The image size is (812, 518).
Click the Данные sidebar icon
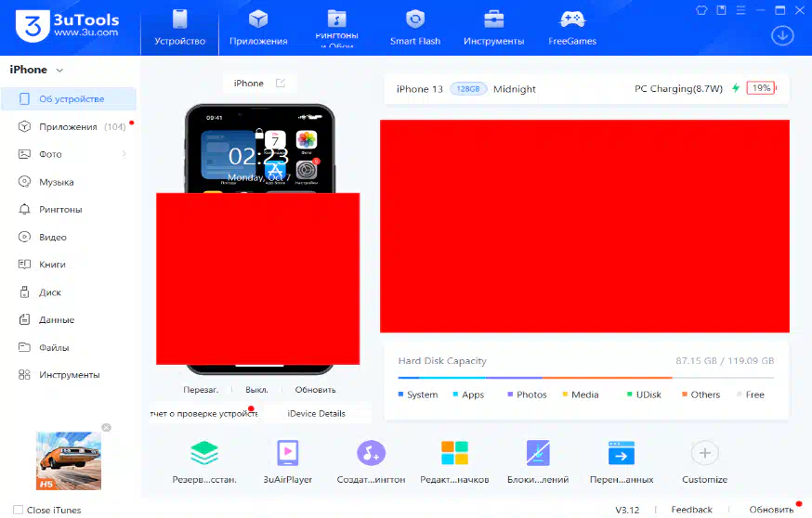(24, 319)
